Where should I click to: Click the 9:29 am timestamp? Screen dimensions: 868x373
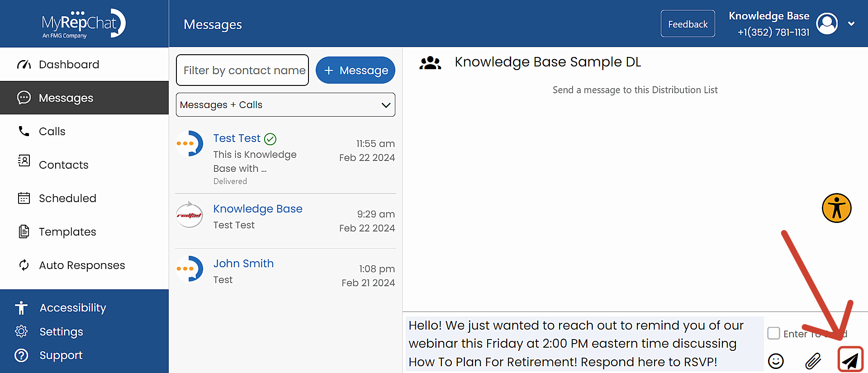tap(376, 214)
